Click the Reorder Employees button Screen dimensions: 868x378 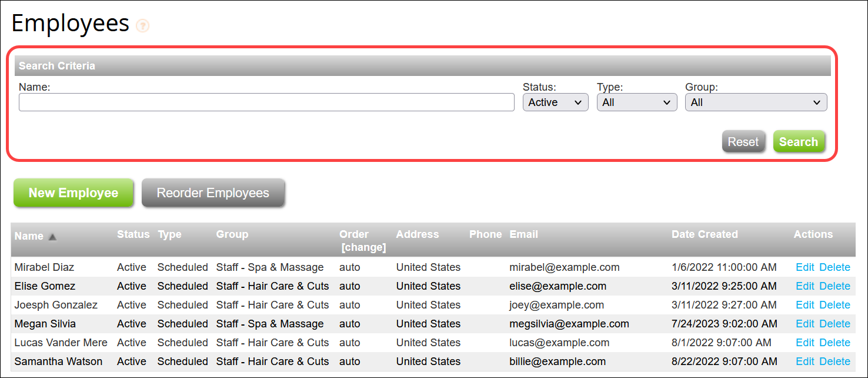[213, 193]
